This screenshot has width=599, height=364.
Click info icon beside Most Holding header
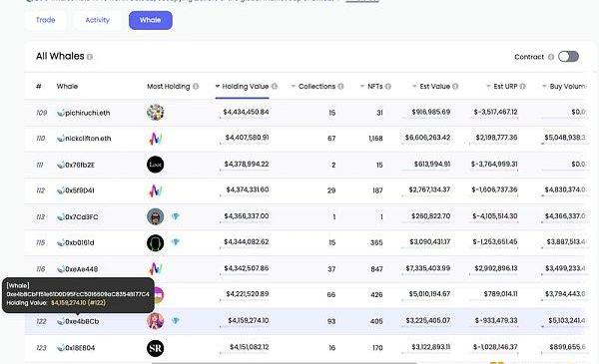[x=196, y=86]
